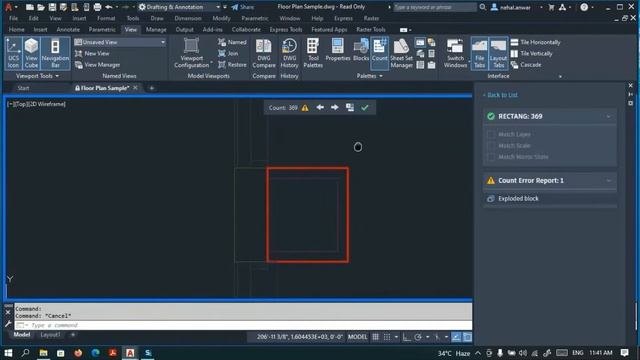The height and width of the screenshot is (360, 640).
Task: Expand Palettes panel dropdown
Action: point(370,76)
